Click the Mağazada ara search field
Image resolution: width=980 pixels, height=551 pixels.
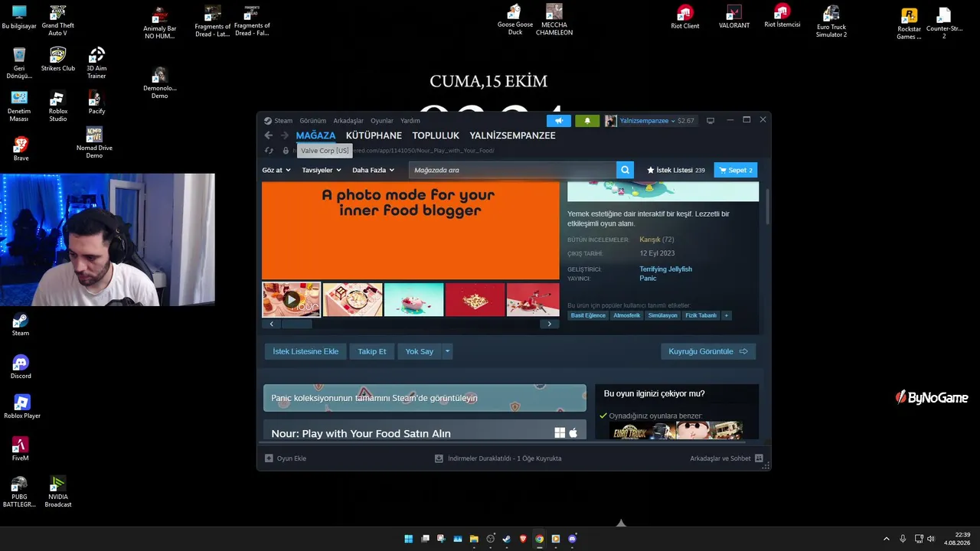[512, 170]
